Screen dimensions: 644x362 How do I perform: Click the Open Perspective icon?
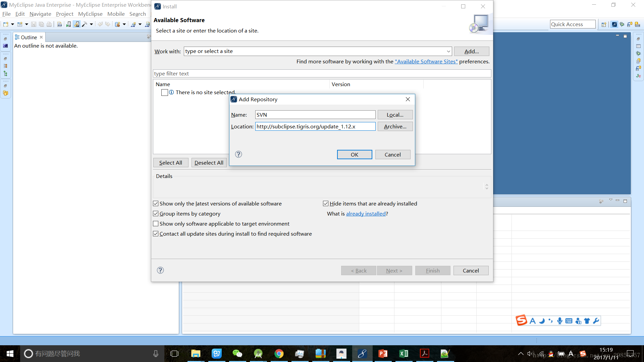(604, 24)
